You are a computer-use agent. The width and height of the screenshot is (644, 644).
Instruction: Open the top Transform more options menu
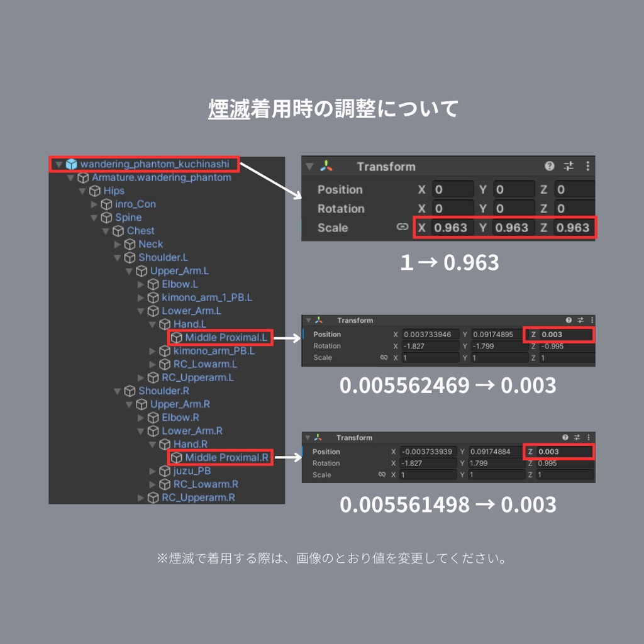(588, 167)
